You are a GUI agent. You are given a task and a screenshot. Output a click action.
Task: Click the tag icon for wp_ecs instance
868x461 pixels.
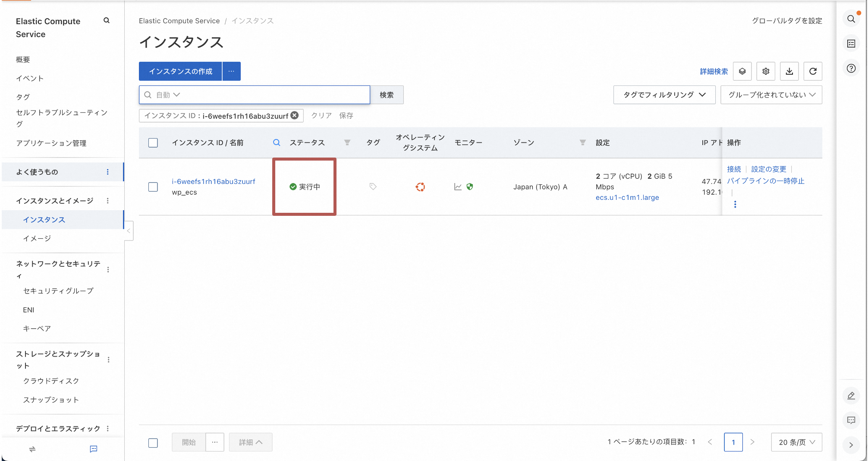tap(373, 186)
